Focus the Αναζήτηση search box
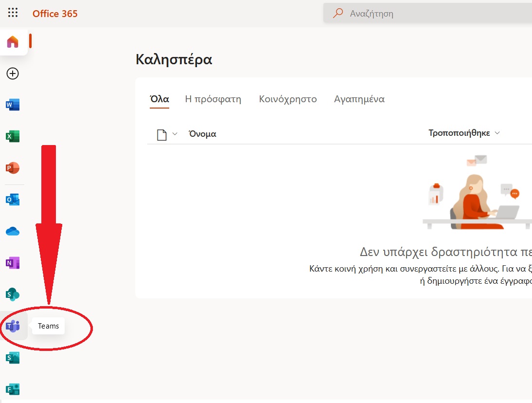The image size is (532, 403). click(433, 14)
